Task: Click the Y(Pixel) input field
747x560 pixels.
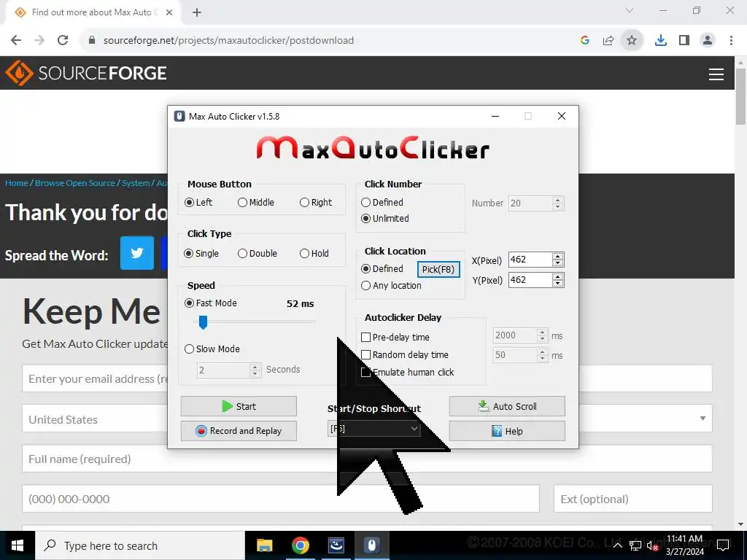Action: coord(530,279)
